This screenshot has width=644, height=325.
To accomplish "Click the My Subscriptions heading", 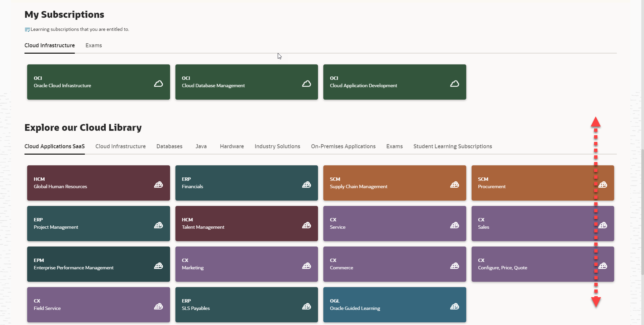I will tap(64, 14).
